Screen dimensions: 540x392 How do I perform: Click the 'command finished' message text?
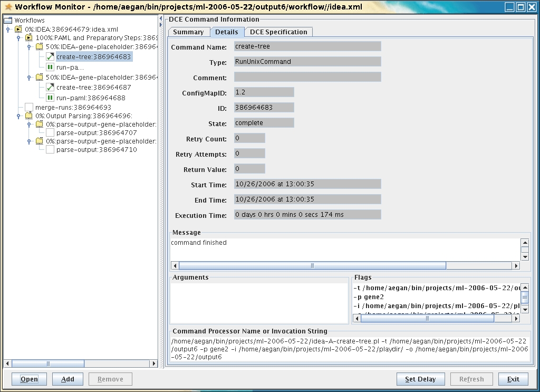coord(199,243)
